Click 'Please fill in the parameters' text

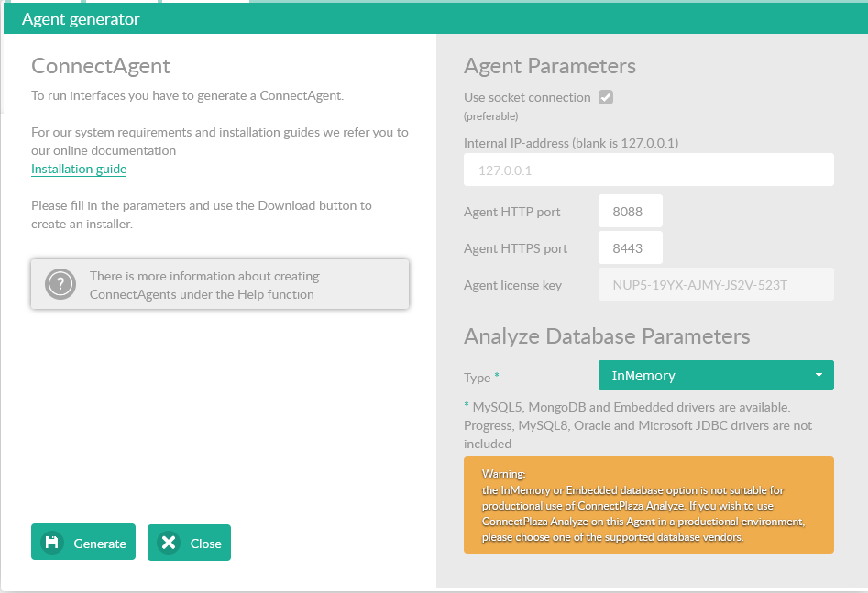point(202,214)
